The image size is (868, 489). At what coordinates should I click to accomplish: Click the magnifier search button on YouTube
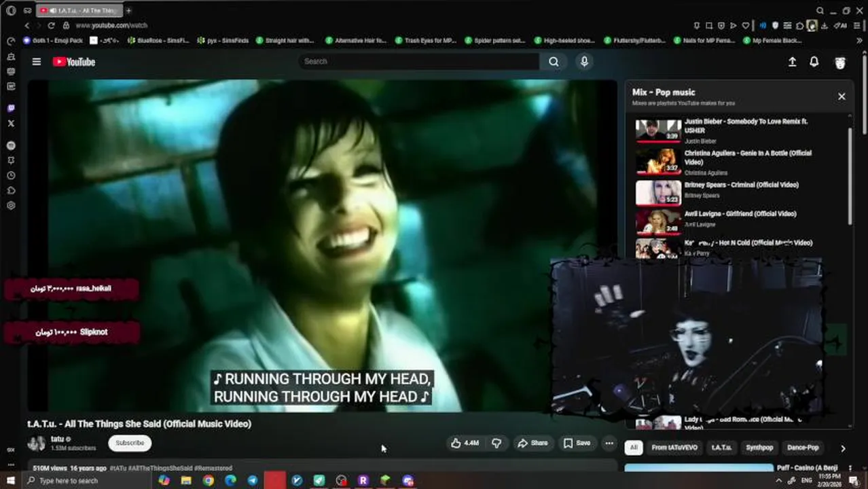point(554,61)
